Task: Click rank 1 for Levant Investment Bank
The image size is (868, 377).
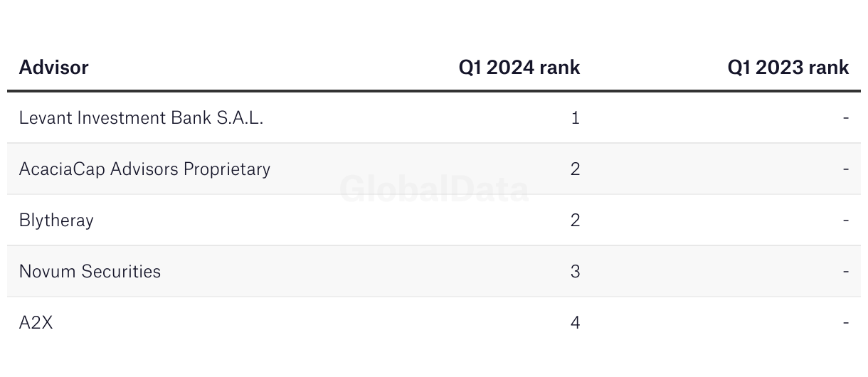Action: (x=576, y=117)
